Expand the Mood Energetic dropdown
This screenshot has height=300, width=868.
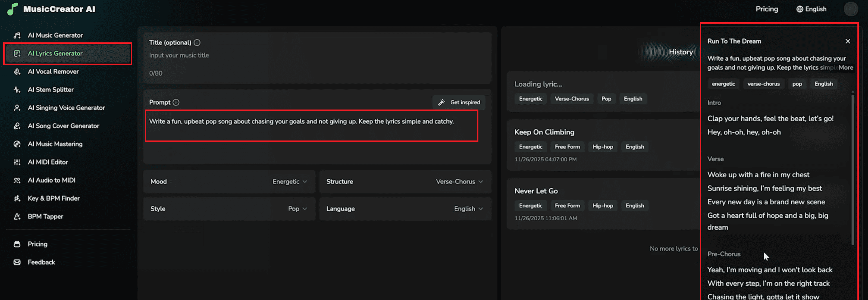coord(290,181)
